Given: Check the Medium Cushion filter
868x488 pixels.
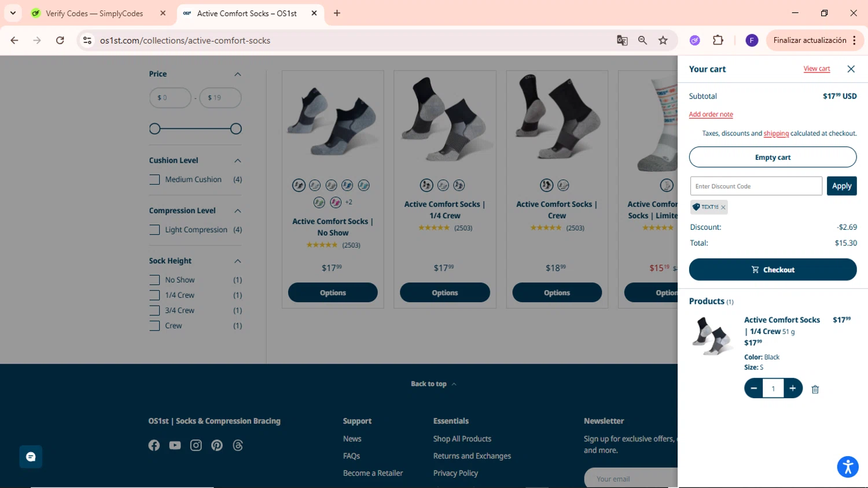Looking at the screenshot, I should coord(155,179).
